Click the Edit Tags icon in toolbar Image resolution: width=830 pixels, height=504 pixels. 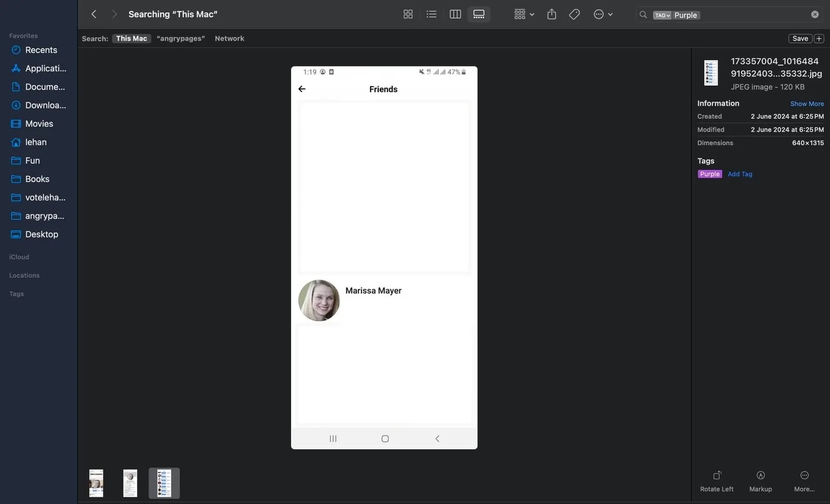[575, 14]
